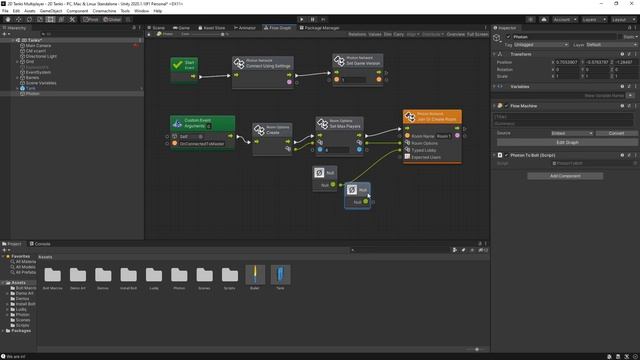Open the File menu
The width and height of the screenshot is (640, 360).
click(5, 11)
